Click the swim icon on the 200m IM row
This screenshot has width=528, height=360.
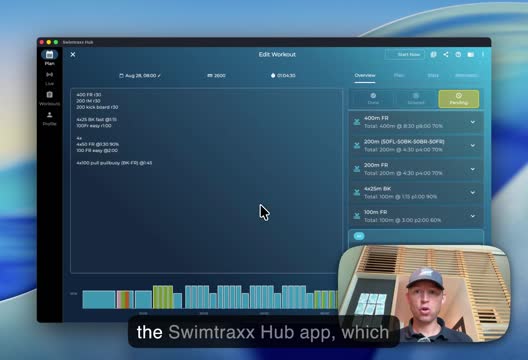357,145
